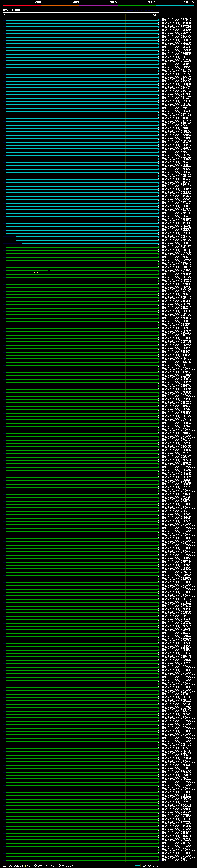Image resolution: width=197 pixels, height=868 pixels.
Task: Open hit UniRef100_A9TZ99
Action: [x=177, y=26]
